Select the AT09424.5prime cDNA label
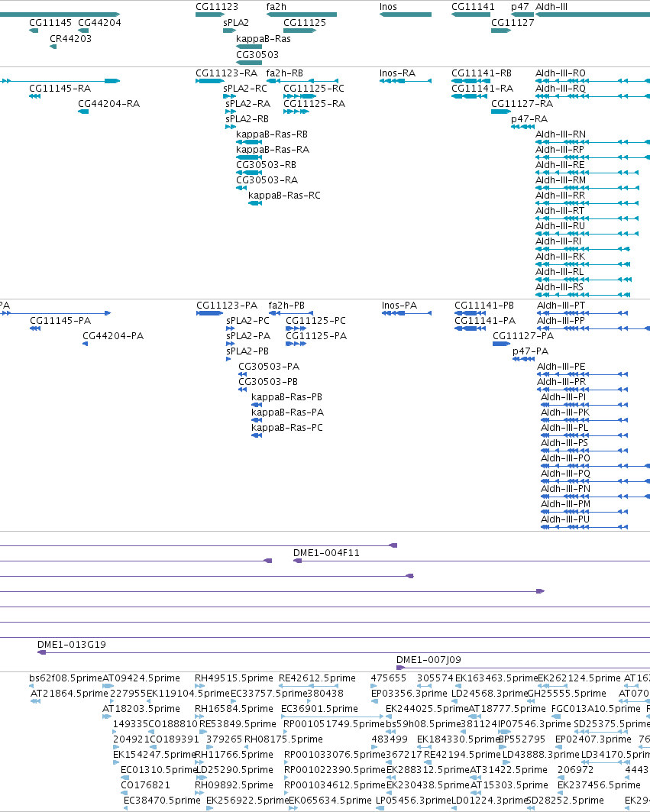This screenshot has width=650, height=812. click(141, 678)
